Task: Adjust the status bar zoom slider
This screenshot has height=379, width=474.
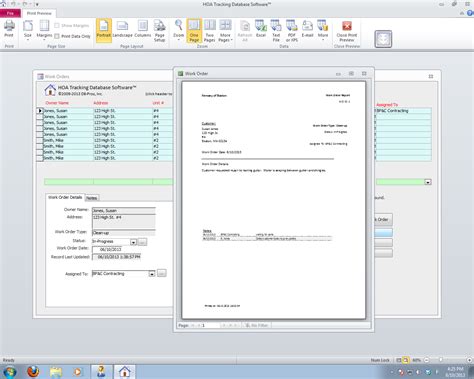Action: tap(441, 360)
